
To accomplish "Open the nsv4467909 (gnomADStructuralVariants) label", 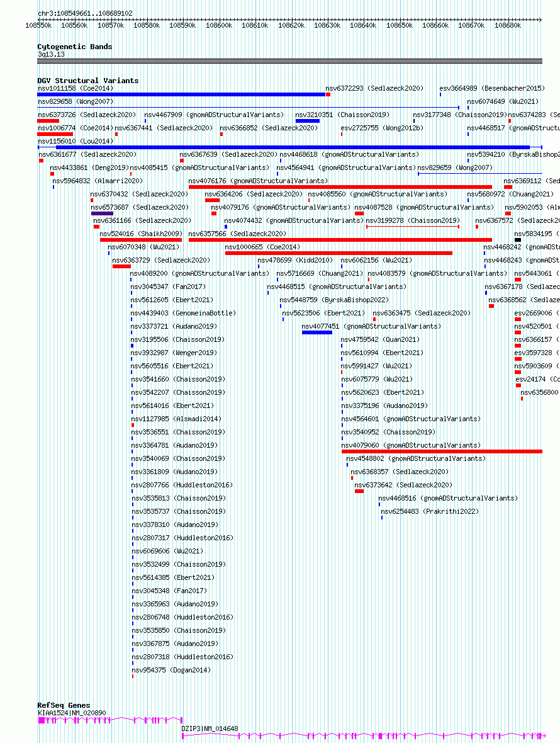I will (214, 115).
